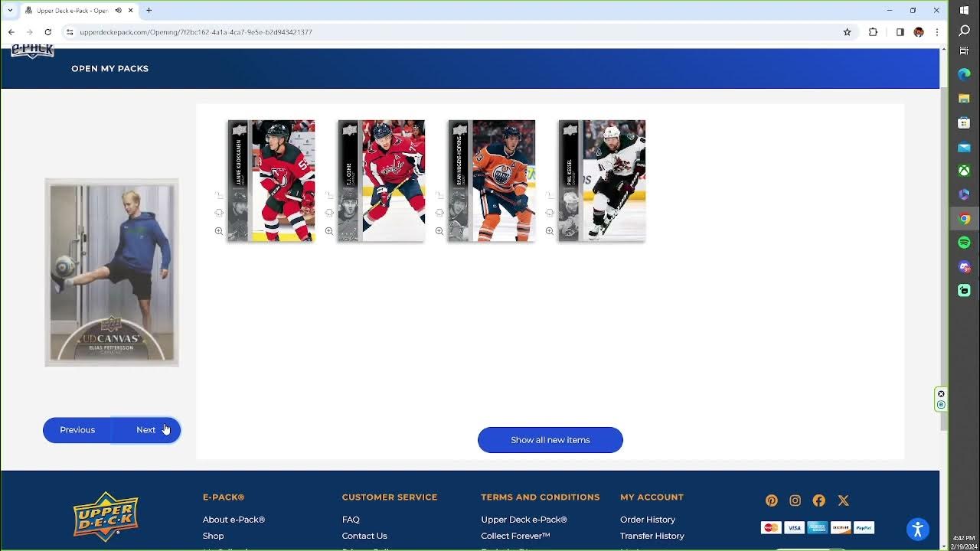Image resolution: width=980 pixels, height=551 pixels.
Task: Open the Chrome profile avatar
Action: point(919,32)
